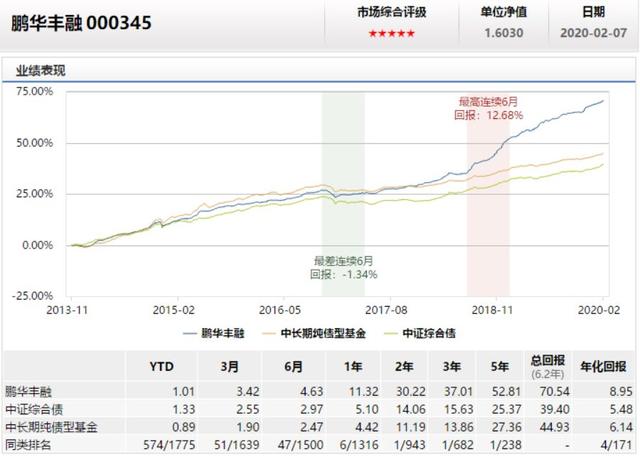Screen dimensions: 640x457
Task: Click the five red rating stars
Action: coord(391,33)
